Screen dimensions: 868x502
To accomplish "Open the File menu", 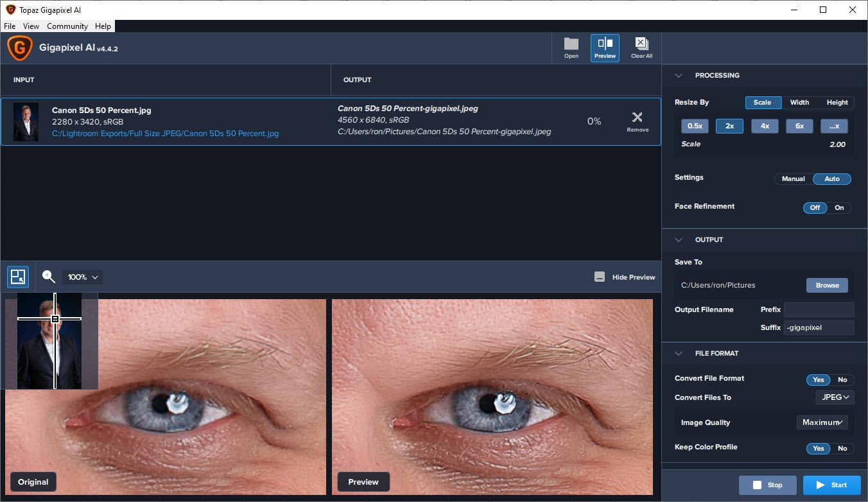I will pyautogui.click(x=10, y=26).
